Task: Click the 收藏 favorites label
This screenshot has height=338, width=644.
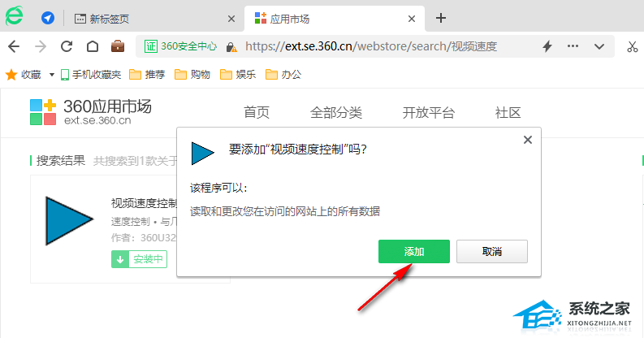Action: 31,75
